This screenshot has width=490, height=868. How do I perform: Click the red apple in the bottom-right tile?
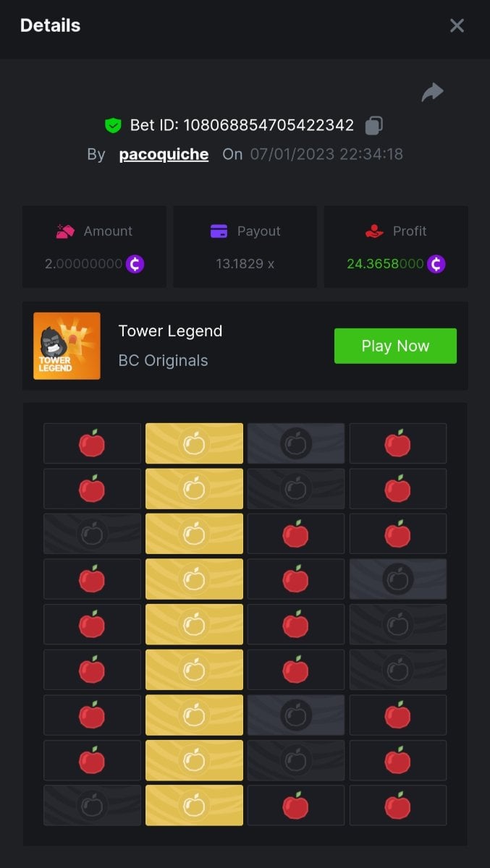click(397, 805)
